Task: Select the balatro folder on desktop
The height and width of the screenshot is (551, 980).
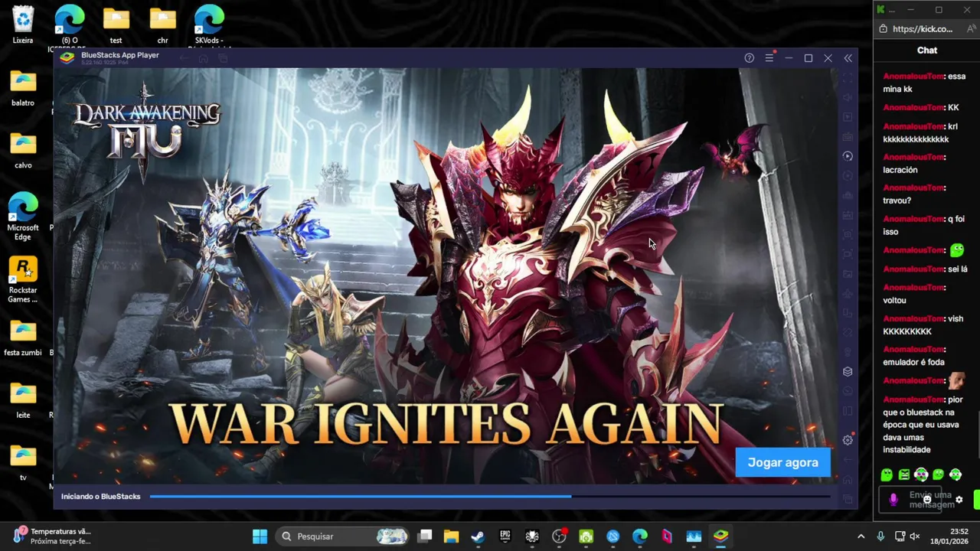Action: pyautogui.click(x=23, y=87)
